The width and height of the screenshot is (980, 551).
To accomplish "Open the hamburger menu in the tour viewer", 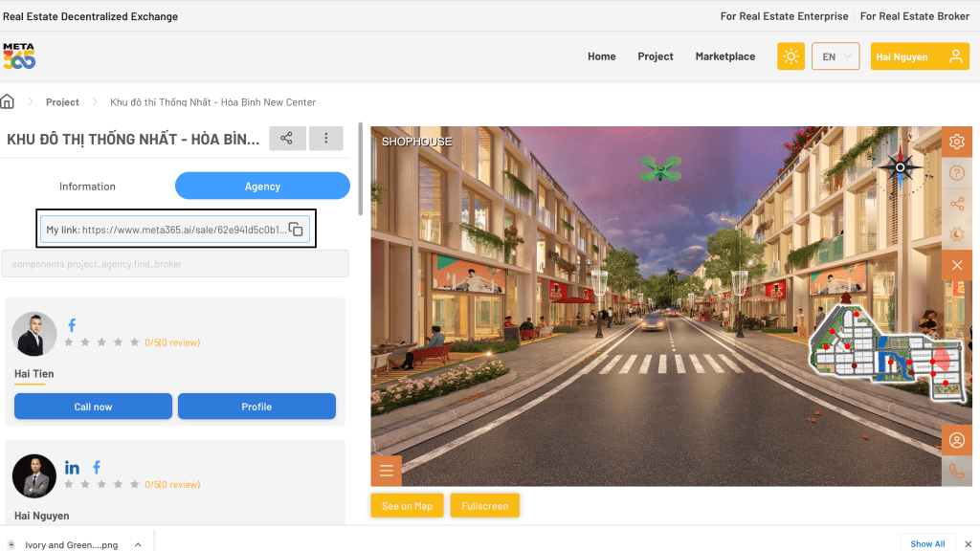I will pyautogui.click(x=387, y=470).
